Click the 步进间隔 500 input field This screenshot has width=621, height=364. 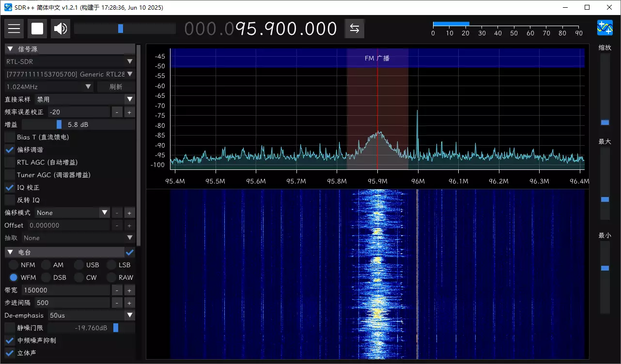pyautogui.click(x=72, y=303)
